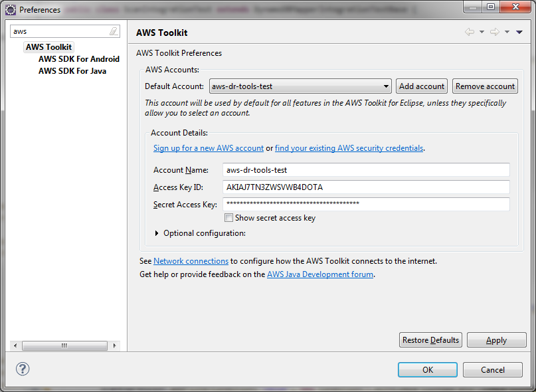
Task: Open the Default Account combo box
Action: [x=300, y=86]
